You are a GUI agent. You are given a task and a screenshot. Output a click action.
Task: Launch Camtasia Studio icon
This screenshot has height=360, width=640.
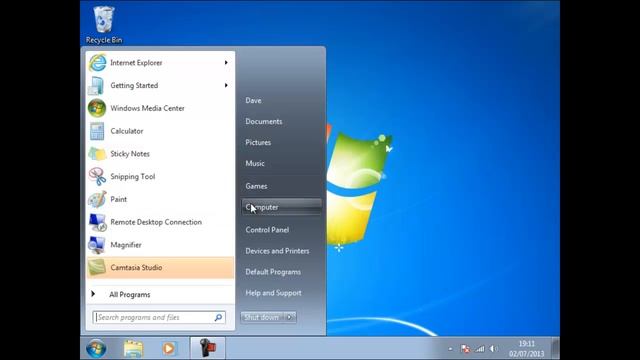[x=97, y=268]
